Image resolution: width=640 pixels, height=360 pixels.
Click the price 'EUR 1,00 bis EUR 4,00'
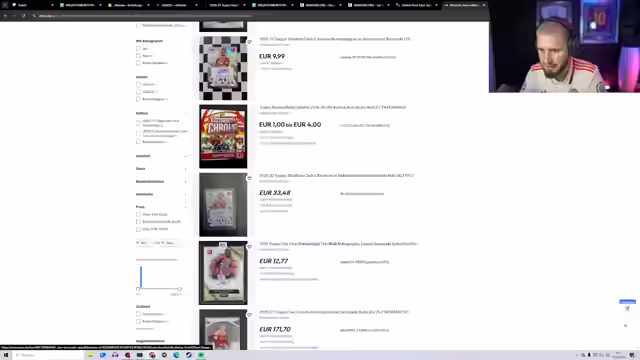[290, 124]
